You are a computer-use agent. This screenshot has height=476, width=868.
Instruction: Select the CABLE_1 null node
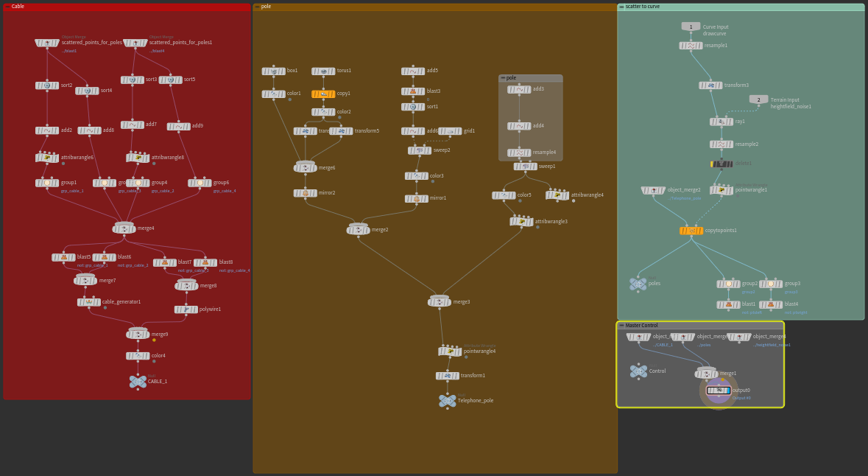coord(138,381)
